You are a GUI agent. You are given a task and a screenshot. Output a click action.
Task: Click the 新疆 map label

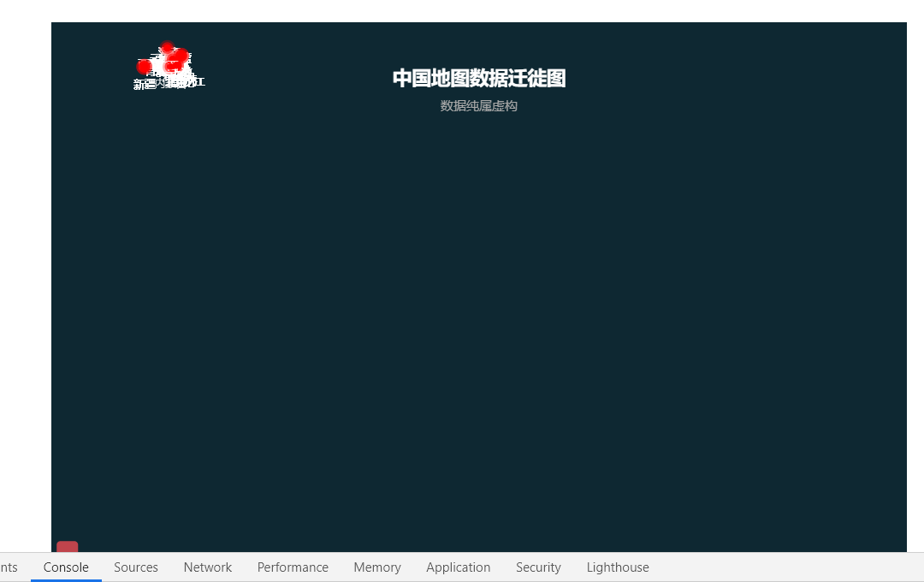coord(144,85)
